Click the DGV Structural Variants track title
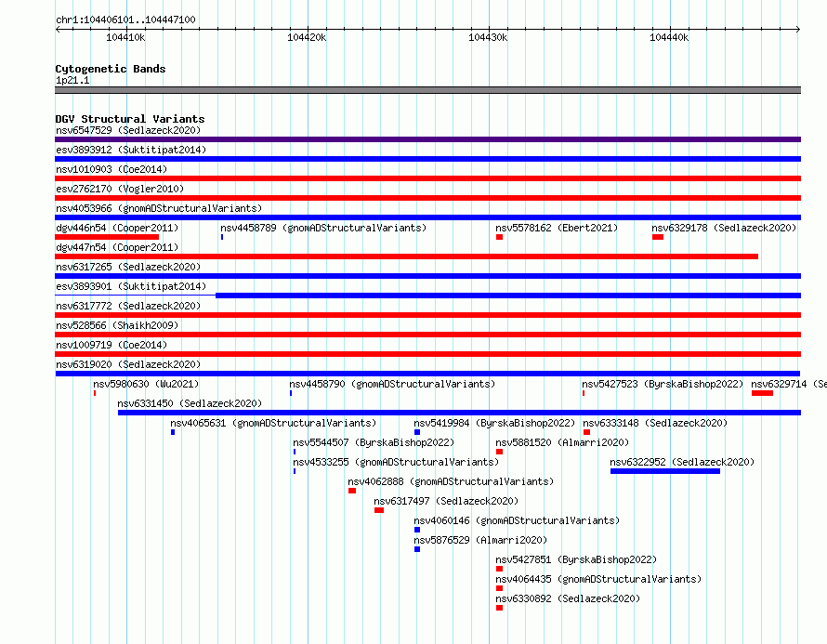Screen dimensions: 827x644 130,119
